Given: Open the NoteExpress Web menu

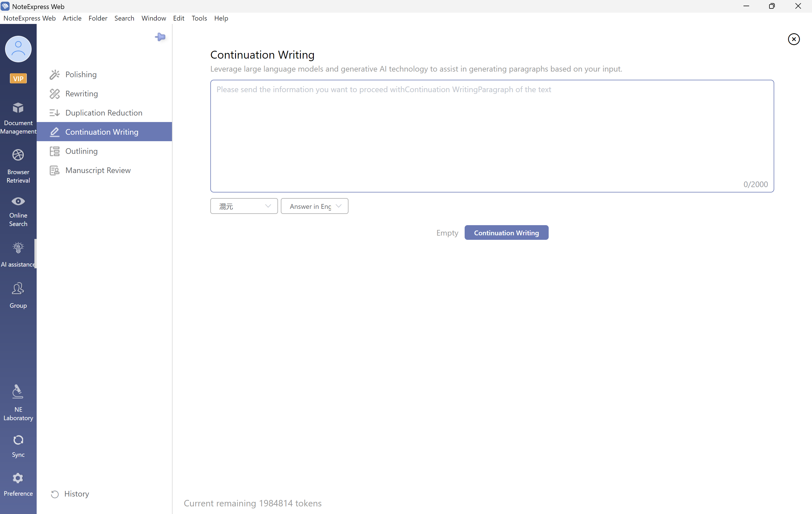Looking at the screenshot, I should [30, 18].
